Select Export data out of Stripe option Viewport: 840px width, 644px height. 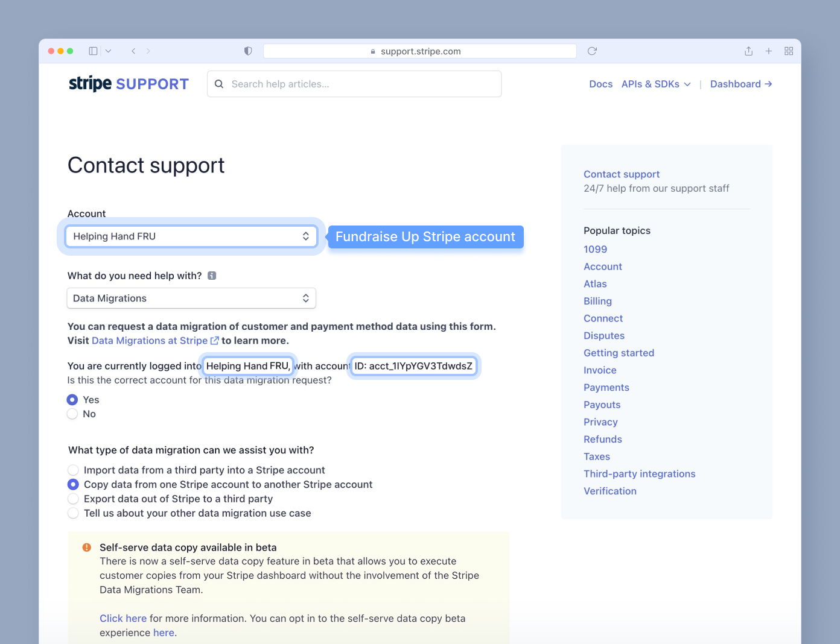point(73,499)
